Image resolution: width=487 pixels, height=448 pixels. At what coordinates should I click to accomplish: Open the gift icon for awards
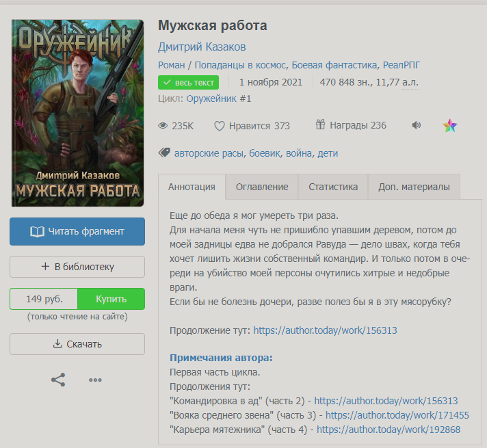click(320, 125)
